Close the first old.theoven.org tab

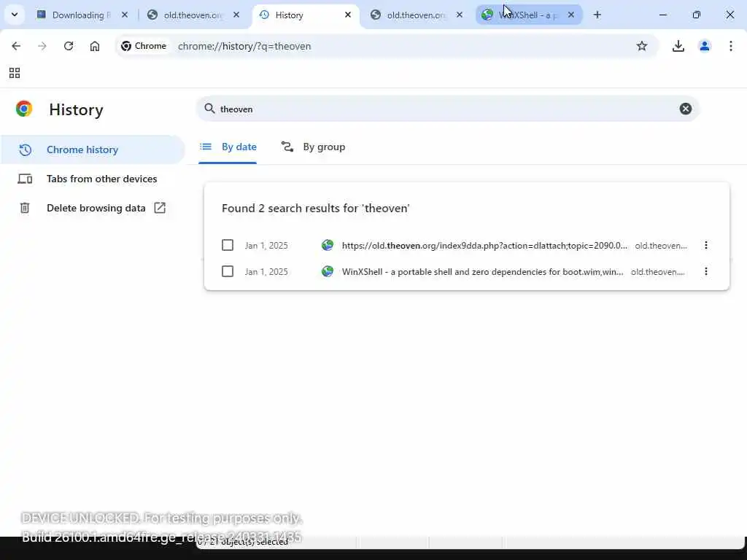(236, 15)
